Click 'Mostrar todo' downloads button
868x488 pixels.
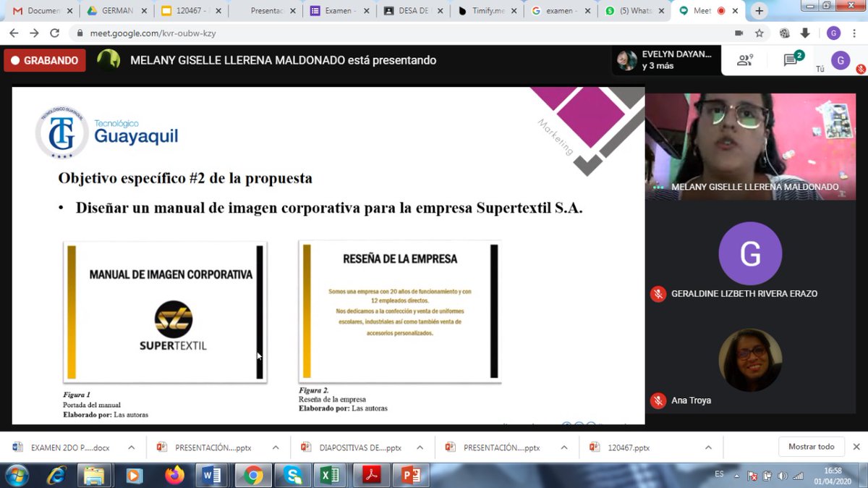pyautogui.click(x=811, y=447)
